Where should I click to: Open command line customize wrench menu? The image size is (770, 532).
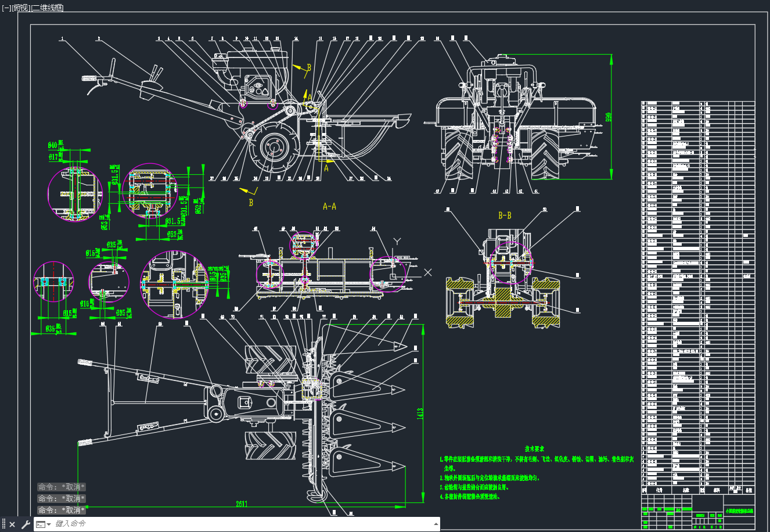pos(26,524)
